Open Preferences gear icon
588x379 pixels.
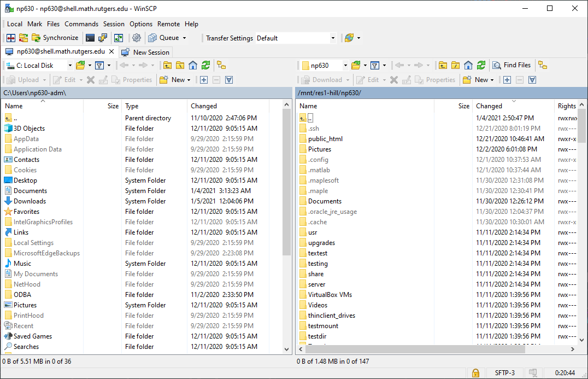tap(137, 38)
